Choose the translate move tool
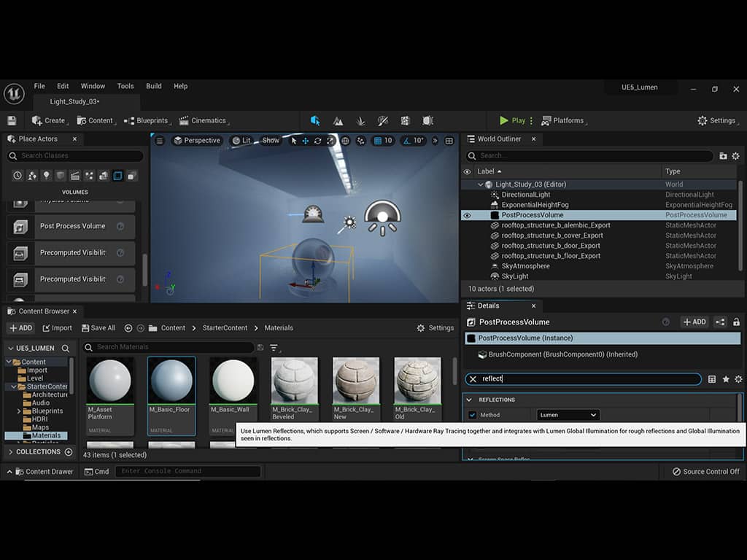This screenshot has width=747, height=560. (x=306, y=141)
